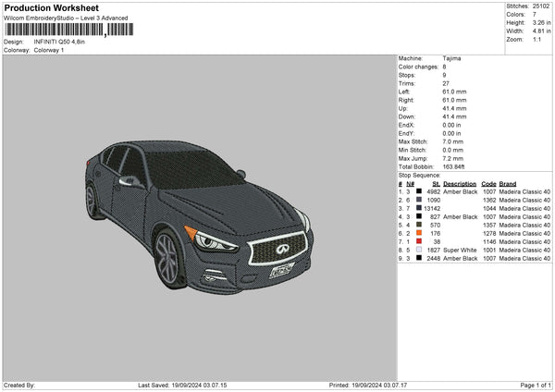Select the gray swatch with code 1362
The height and width of the screenshot is (392, 555).
[x=420, y=199]
